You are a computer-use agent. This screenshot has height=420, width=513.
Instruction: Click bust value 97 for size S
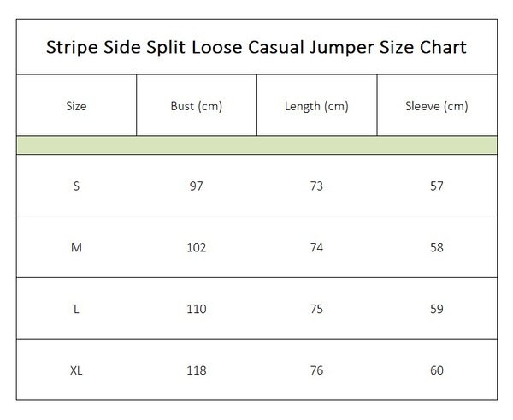(197, 186)
